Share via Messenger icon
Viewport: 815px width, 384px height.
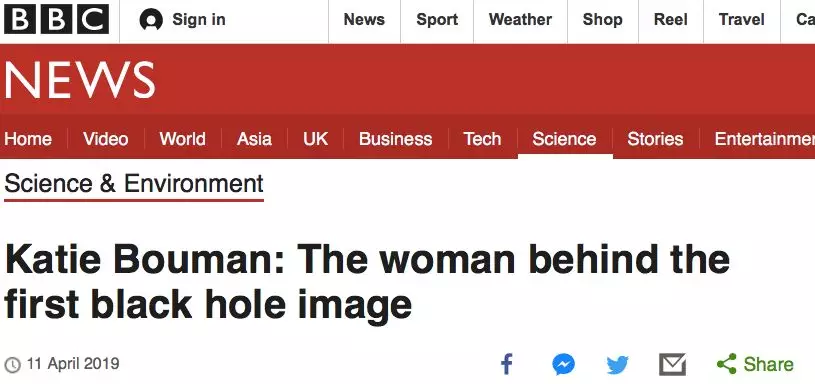click(563, 364)
